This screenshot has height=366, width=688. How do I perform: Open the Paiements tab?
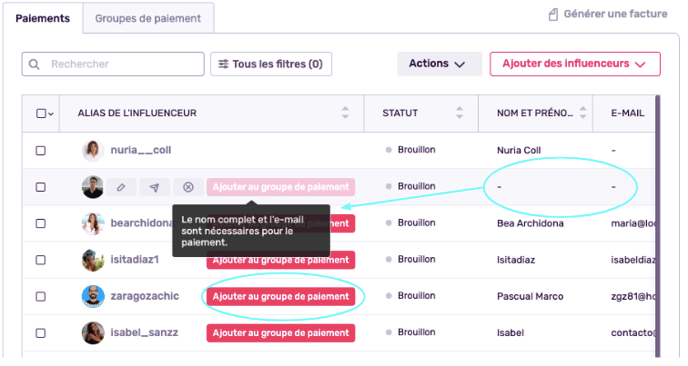click(x=43, y=18)
